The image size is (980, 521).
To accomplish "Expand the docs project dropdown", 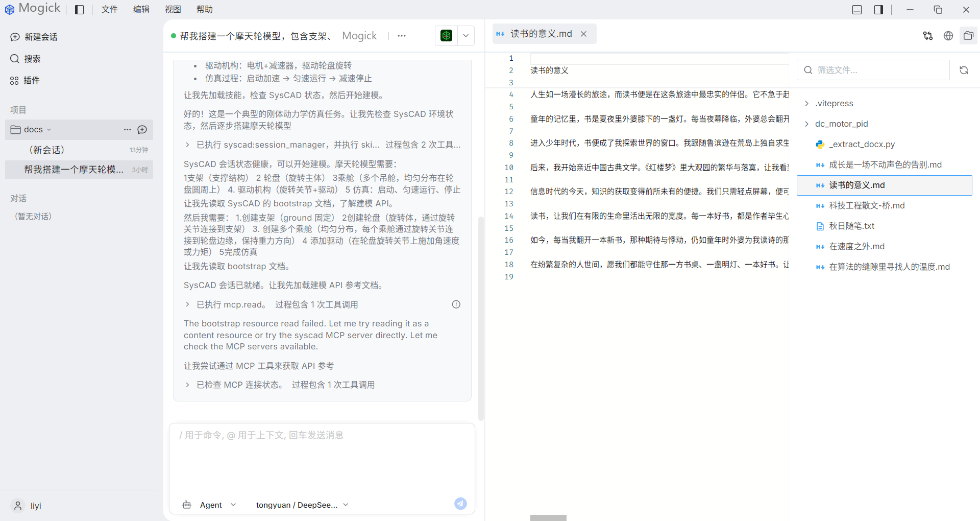I will pyautogui.click(x=49, y=130).
